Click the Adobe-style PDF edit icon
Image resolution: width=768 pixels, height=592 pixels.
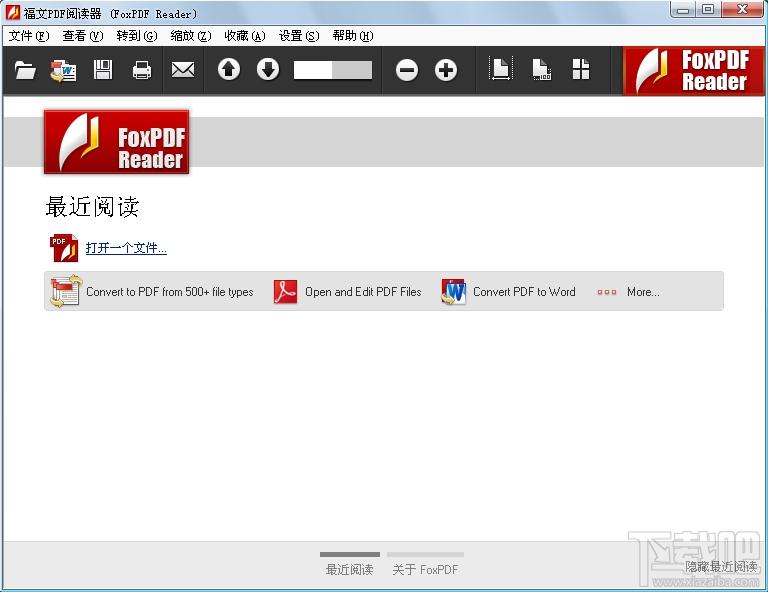[286, 292]
